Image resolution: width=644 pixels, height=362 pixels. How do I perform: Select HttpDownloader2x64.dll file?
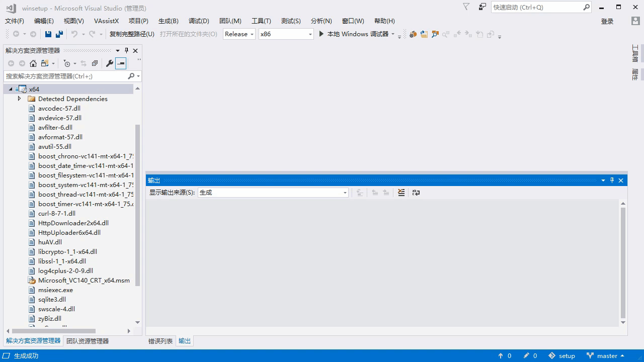point(73,223)
